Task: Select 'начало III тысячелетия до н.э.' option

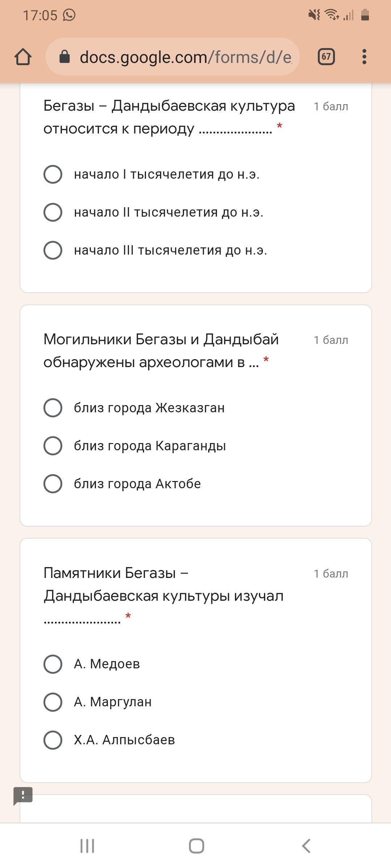Action: click(x=53, y=250)
